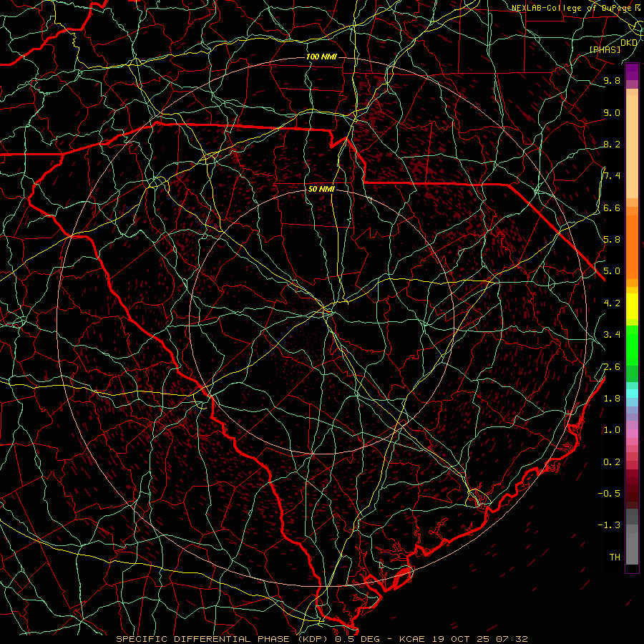
Task: Click the 9.8 value on the color scale
Action: point(612,80)
